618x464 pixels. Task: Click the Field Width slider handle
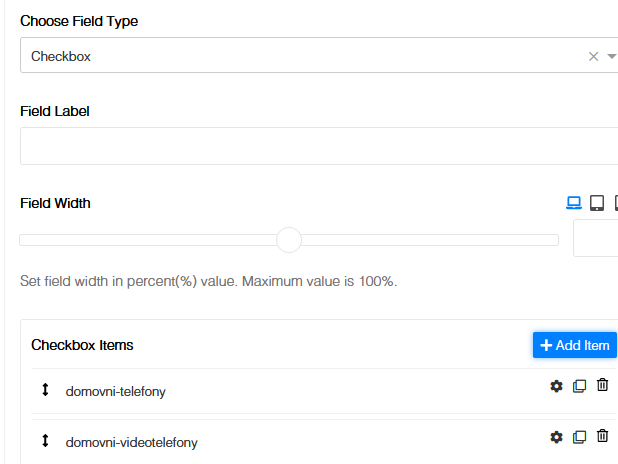pyautogui.click(x=288, y=240)
